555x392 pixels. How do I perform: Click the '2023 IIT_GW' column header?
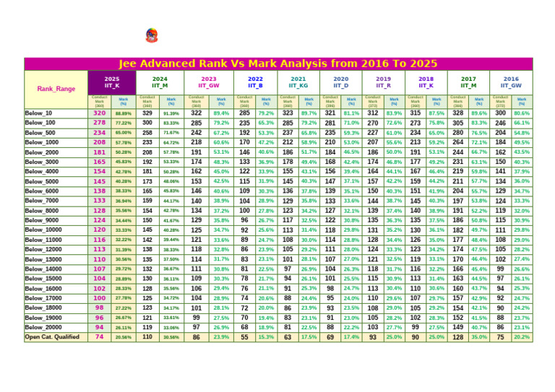[209, 83]
